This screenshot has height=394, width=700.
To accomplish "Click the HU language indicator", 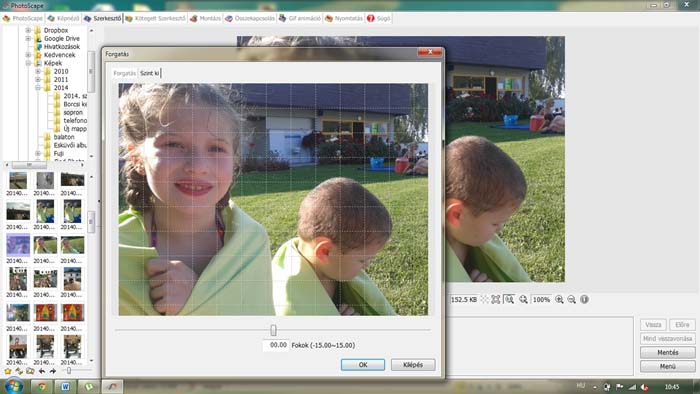I will (x=581, y=386).
